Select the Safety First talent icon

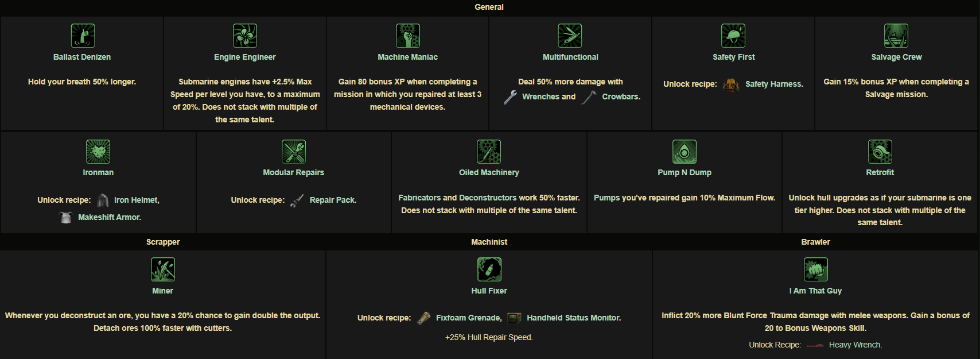(733, 36)
